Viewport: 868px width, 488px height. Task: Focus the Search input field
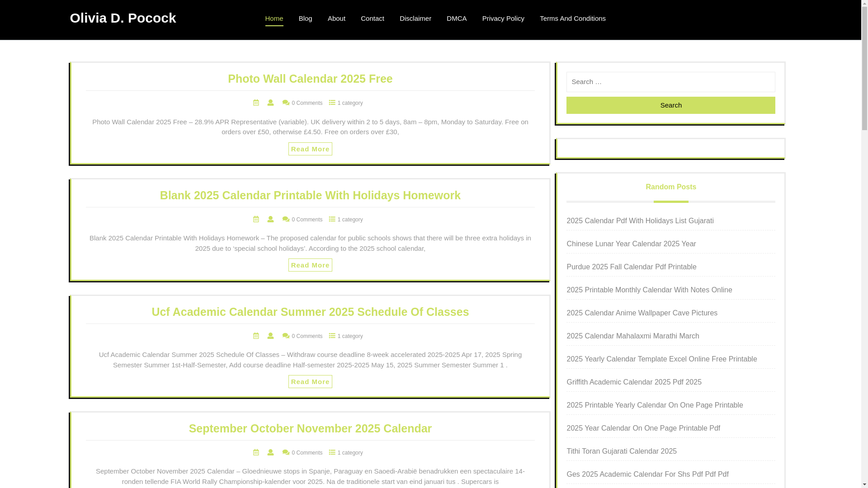point(671,82)
